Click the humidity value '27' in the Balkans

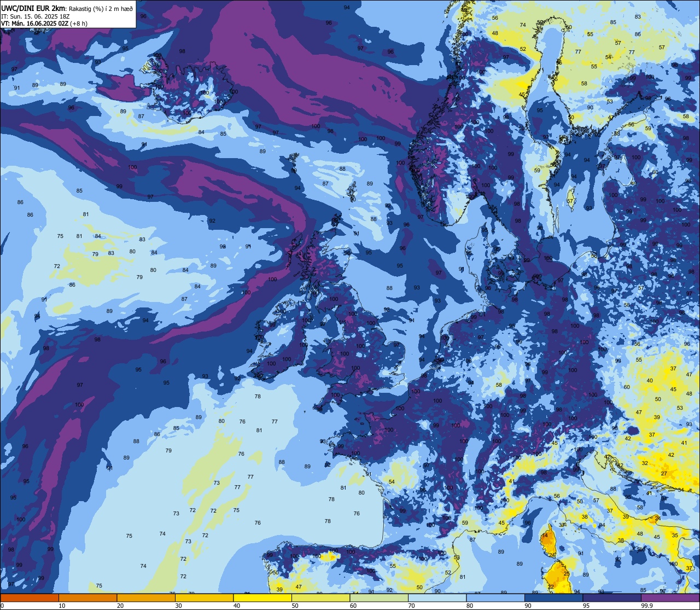pyautogui.click(x=664, y=474)
